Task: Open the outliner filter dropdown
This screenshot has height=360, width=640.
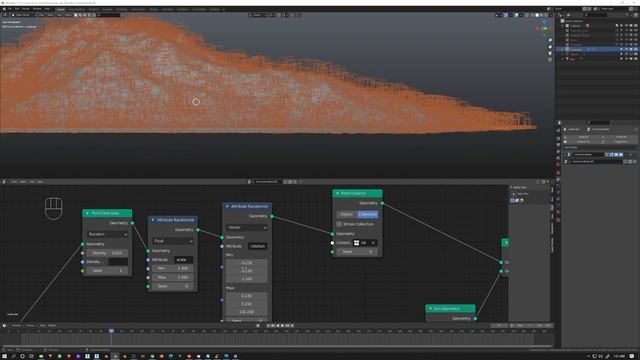Action: click(x=629, y=15)
